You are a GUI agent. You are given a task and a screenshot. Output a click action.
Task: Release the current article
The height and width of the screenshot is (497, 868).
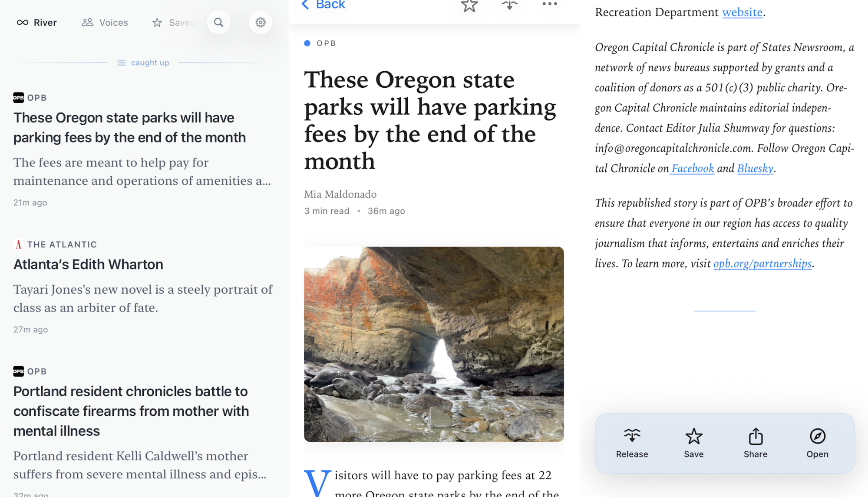(632, 441)
